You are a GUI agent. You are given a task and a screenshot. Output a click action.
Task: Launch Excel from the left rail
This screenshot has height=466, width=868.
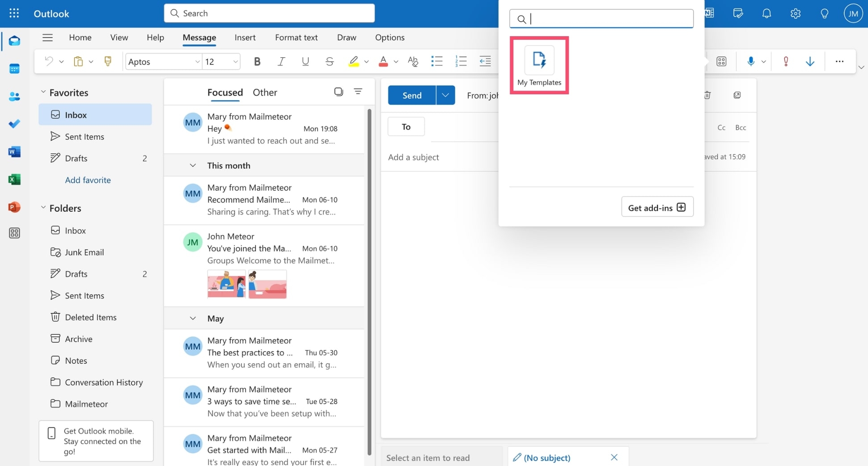(x=14, y=180)
